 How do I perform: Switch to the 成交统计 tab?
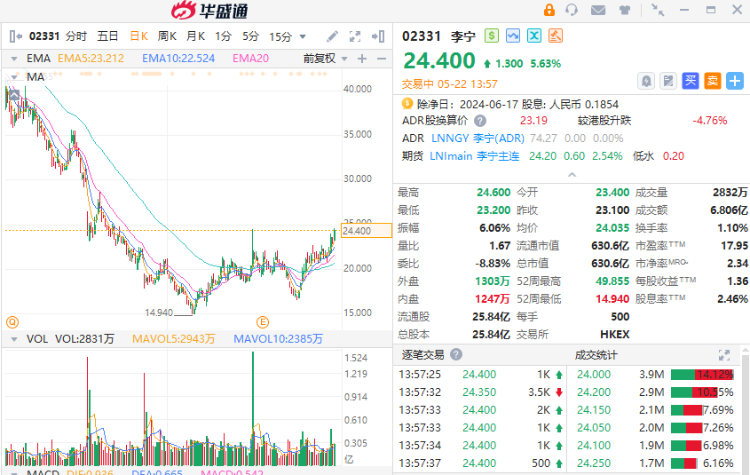(596, 355)
